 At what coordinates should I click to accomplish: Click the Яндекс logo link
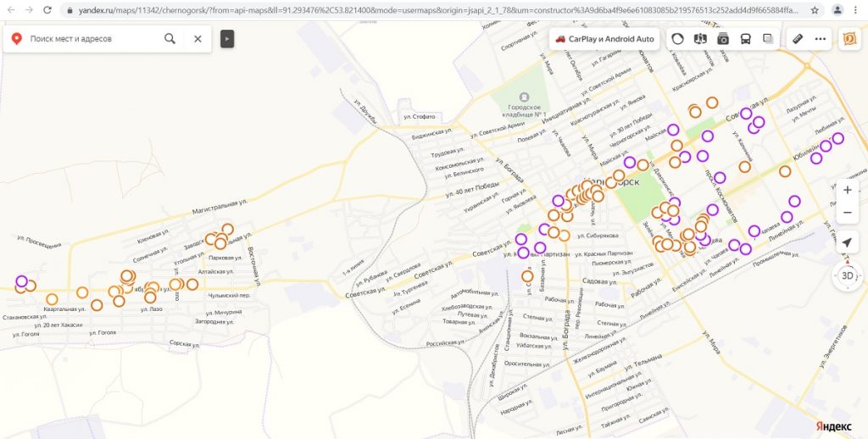pyautogui.click(x=834, y=425)
